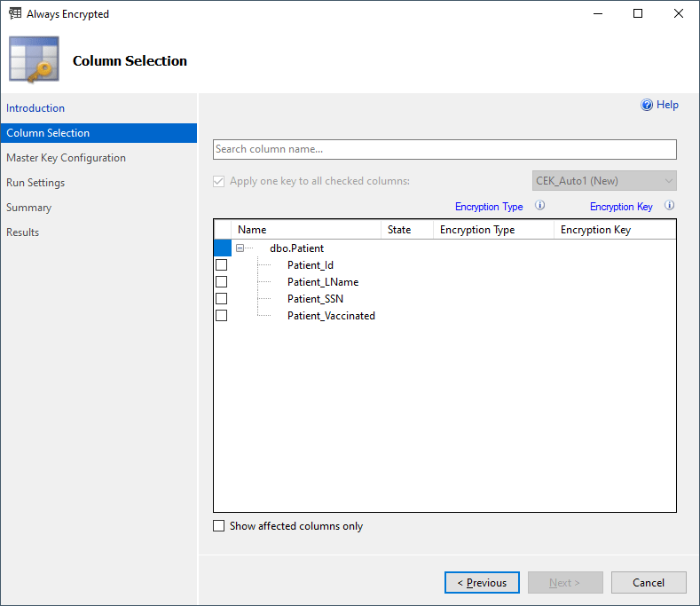Check the Patient_SSN column checkbox
This screenshot has height=606, width=700.
click(222, 299)
